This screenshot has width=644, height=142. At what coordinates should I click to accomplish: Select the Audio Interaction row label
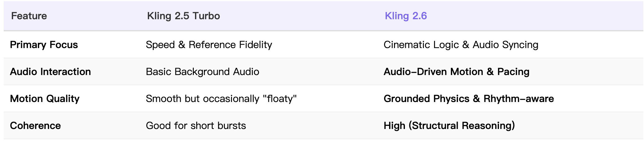(50, 72)
